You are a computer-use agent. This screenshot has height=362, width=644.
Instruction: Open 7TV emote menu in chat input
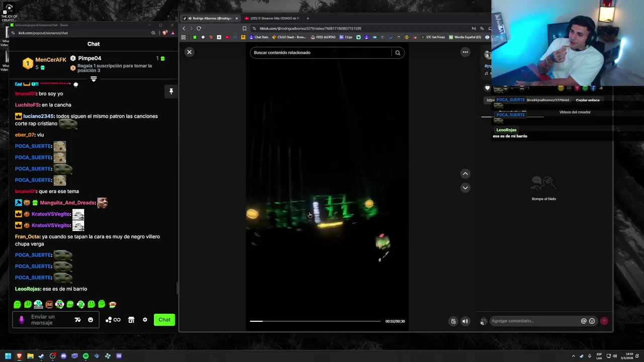pyautogui.click(x=77, y=320)
